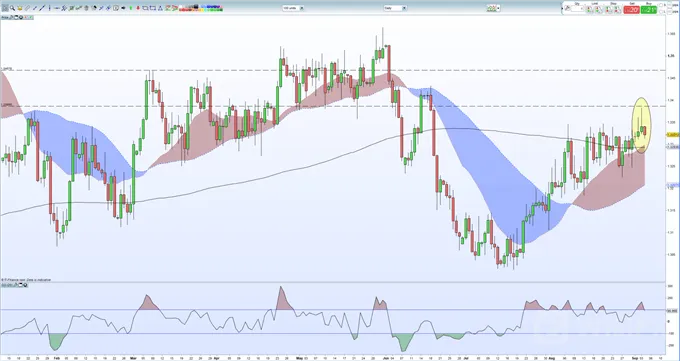The height and width of the screenshot is (361, 680).
Task: Click the yellow current price tag on axis
Action: tap(673, 135)
